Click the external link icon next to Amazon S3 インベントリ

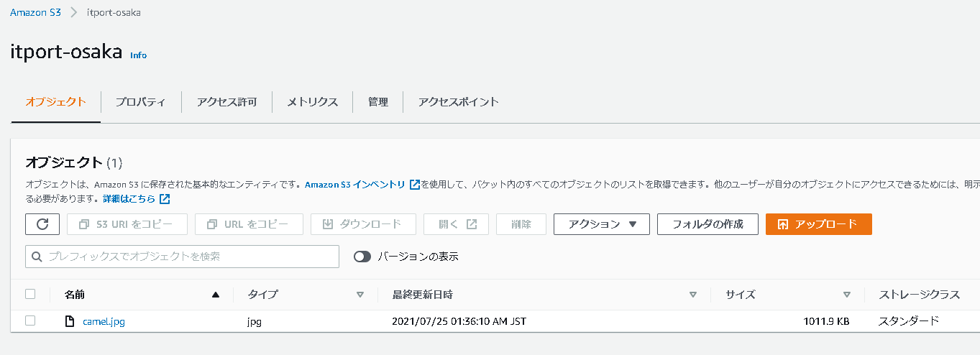(414, 185)
